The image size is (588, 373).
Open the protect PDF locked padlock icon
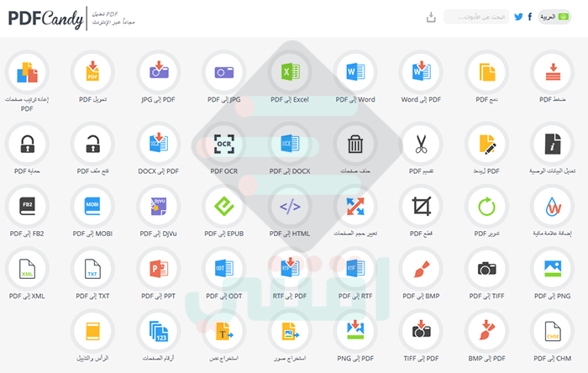[27, 144]
